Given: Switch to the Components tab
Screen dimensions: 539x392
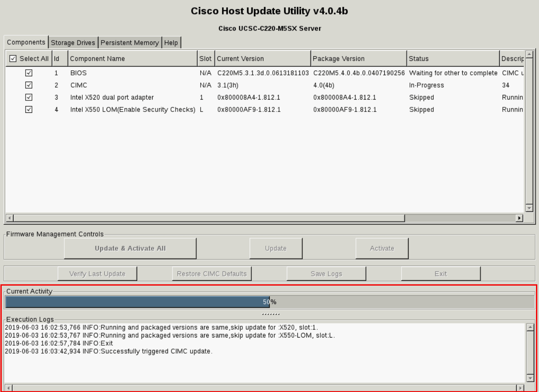Looking at the screenshot, I should coord(26,42).
